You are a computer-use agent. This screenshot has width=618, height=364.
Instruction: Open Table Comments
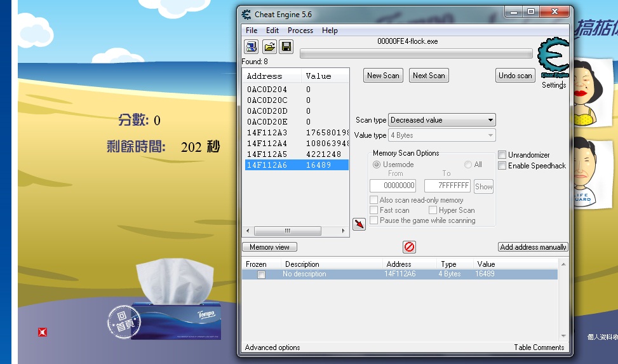click(x=539, y=347)
